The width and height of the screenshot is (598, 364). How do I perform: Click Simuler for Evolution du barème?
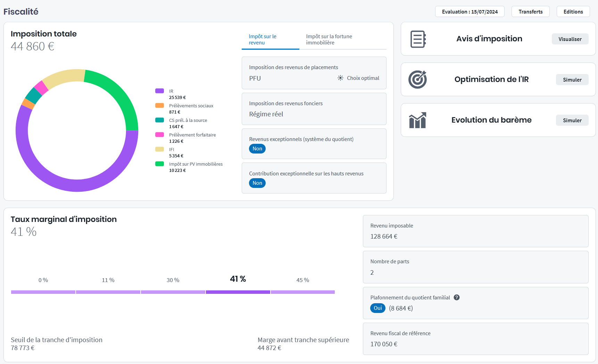572,120
